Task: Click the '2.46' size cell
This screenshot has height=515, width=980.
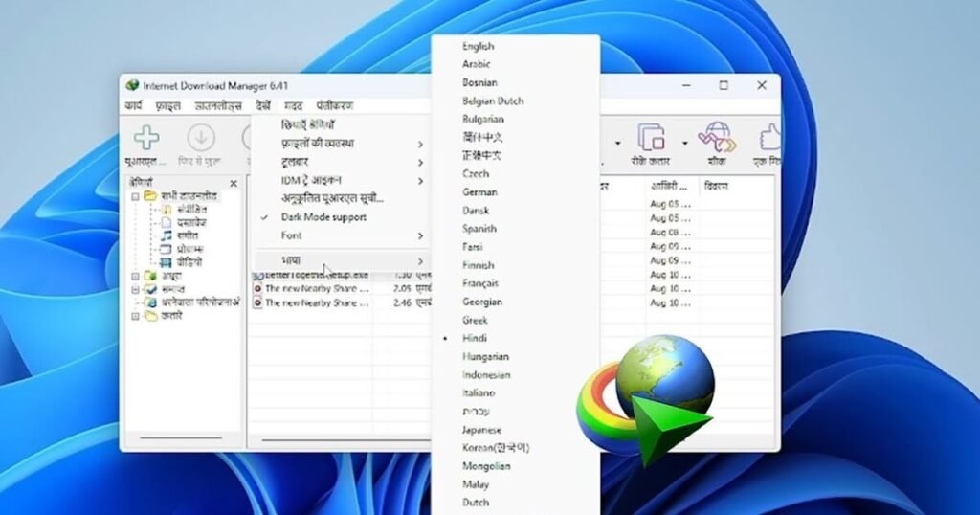Action: point(402,302)
